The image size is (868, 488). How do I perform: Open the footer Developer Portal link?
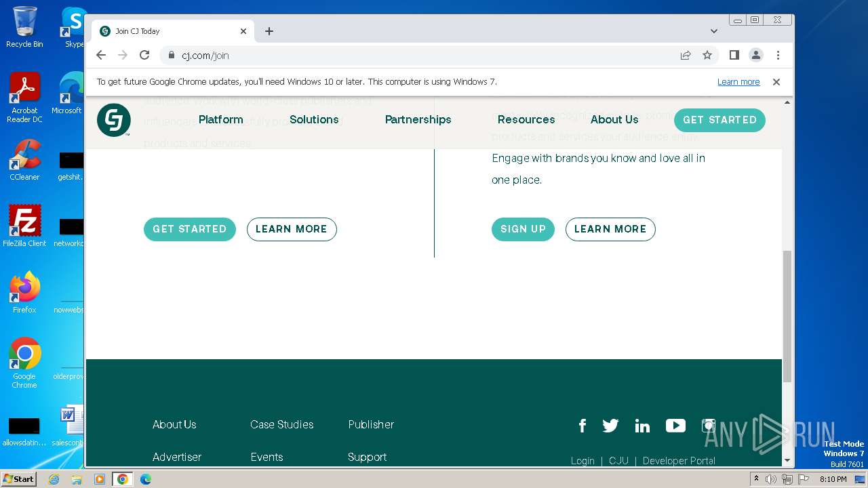tap(679, 461)
